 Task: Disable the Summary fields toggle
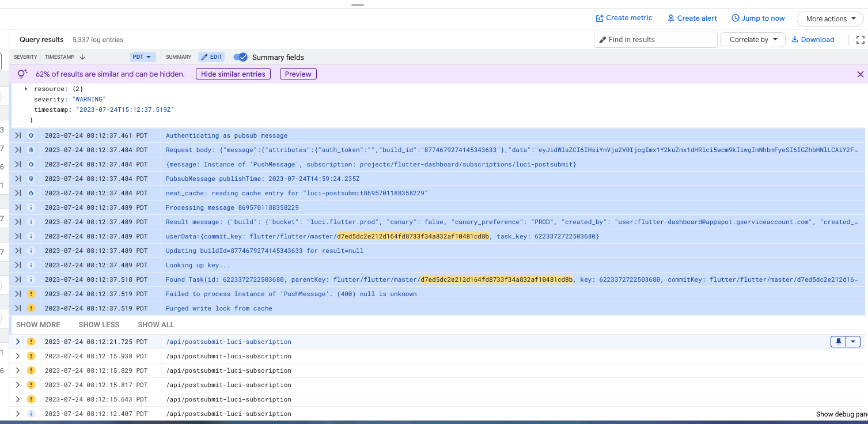[x=241, y=56]
